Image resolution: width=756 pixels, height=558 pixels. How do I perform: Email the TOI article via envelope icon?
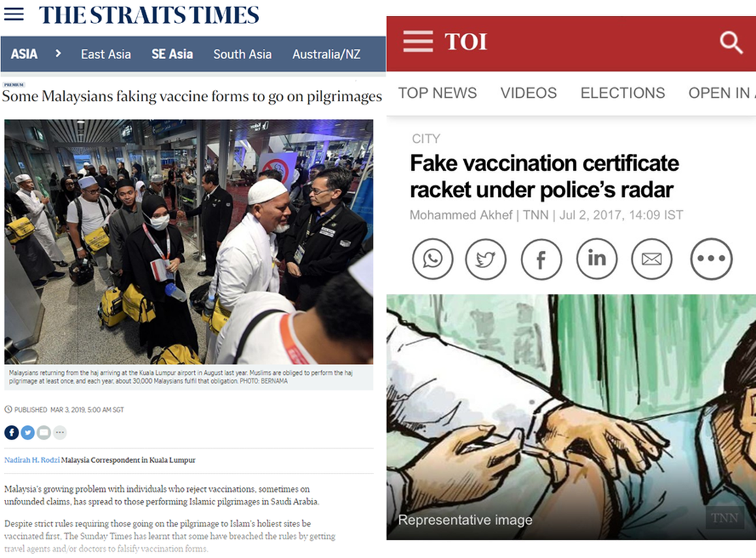[651, 259]
